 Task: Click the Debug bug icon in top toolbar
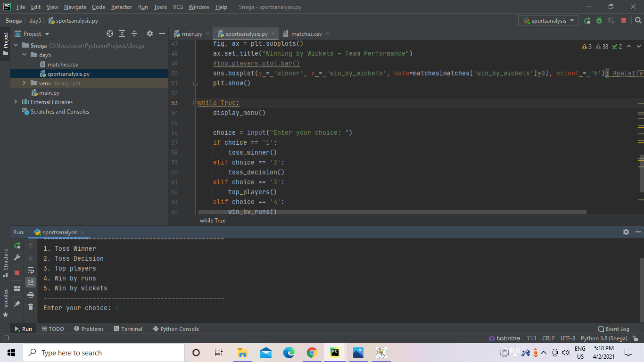599,21
